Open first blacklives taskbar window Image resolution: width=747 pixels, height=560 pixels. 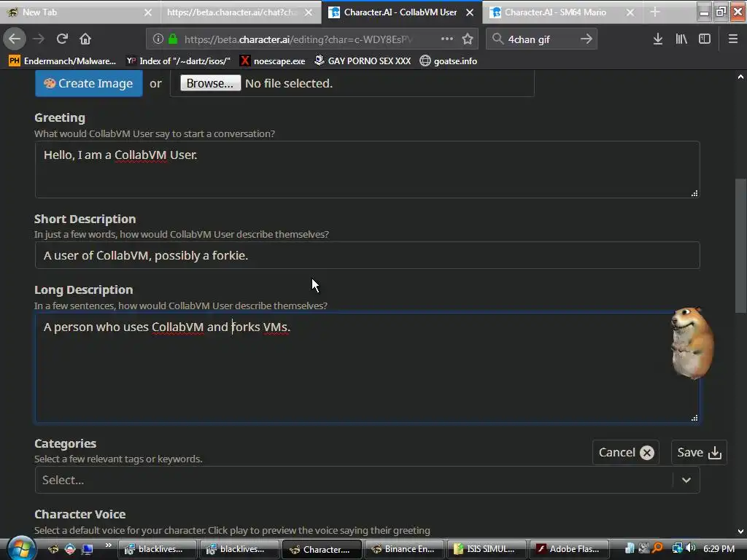(x=157, y=549)
